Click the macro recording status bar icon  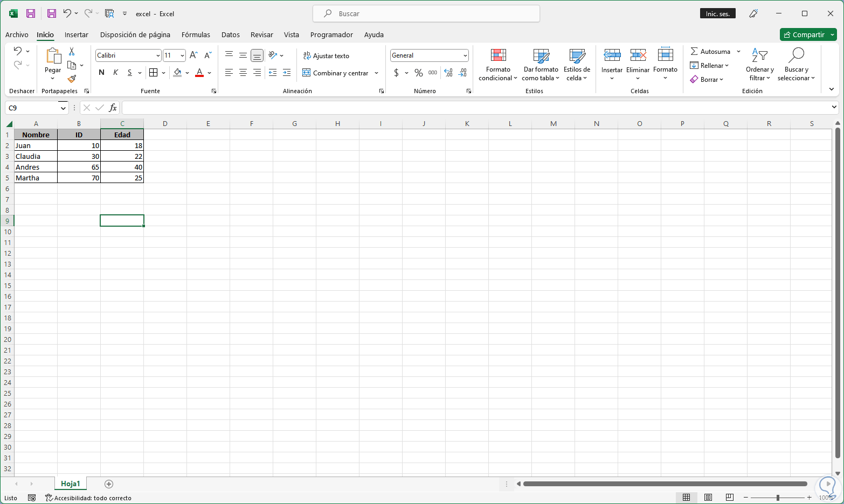click(x=32, y=498)
